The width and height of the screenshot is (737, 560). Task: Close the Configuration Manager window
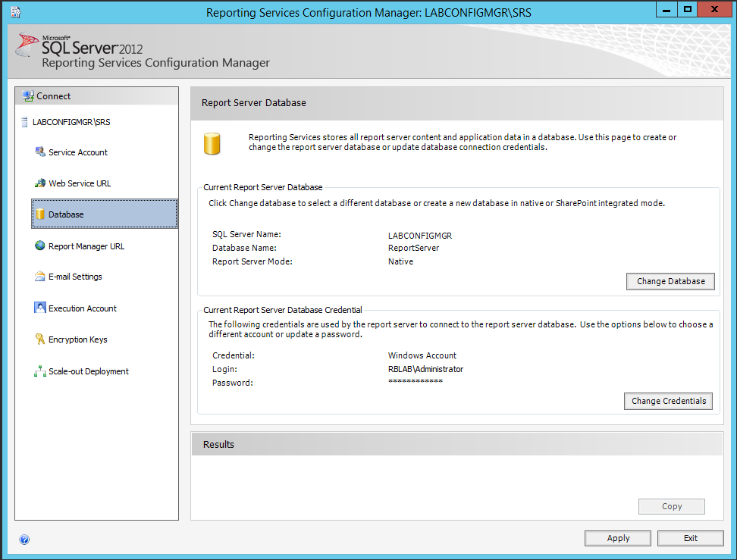pyautogui.click(x=714, y=9)
